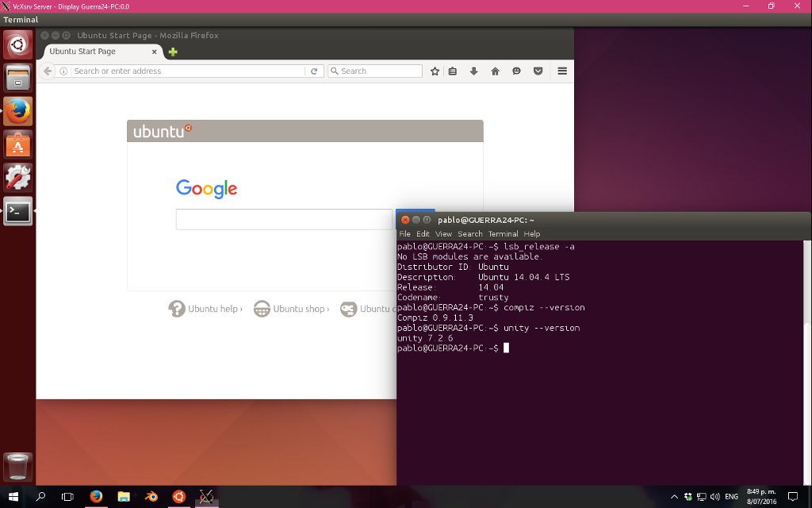Save the current page to Pocket
The width and height of the screenshot is (812, 508).
tap(538, 71)
